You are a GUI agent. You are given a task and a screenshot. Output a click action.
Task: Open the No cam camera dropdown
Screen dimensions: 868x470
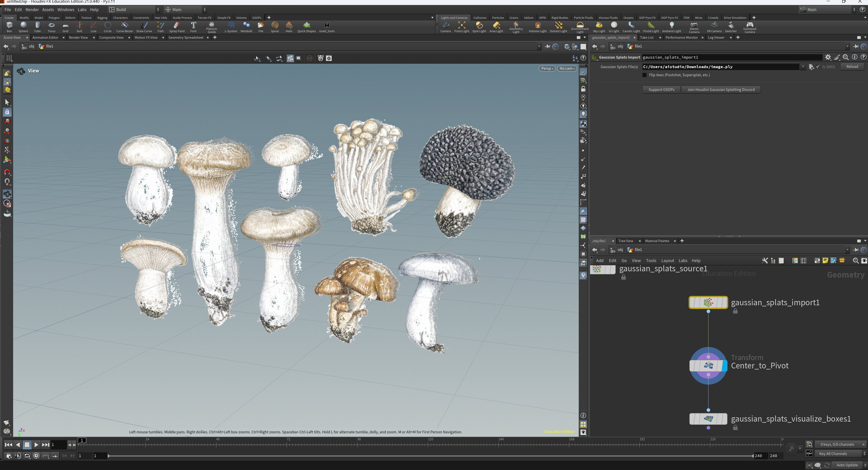[x=567, y=69]
